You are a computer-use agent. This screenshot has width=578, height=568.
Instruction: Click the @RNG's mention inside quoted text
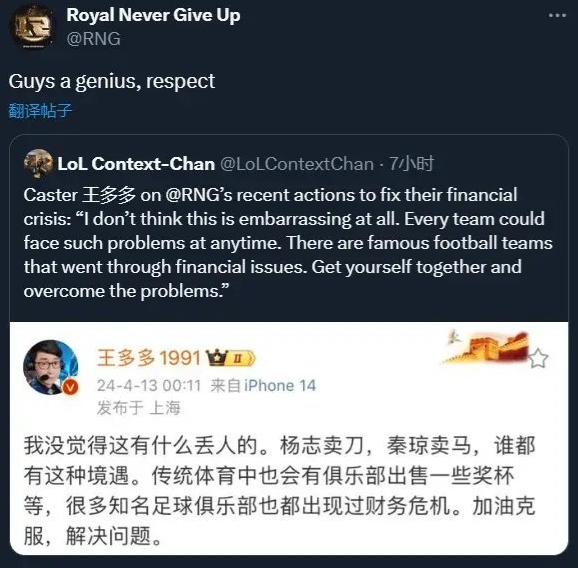[199, 195]
